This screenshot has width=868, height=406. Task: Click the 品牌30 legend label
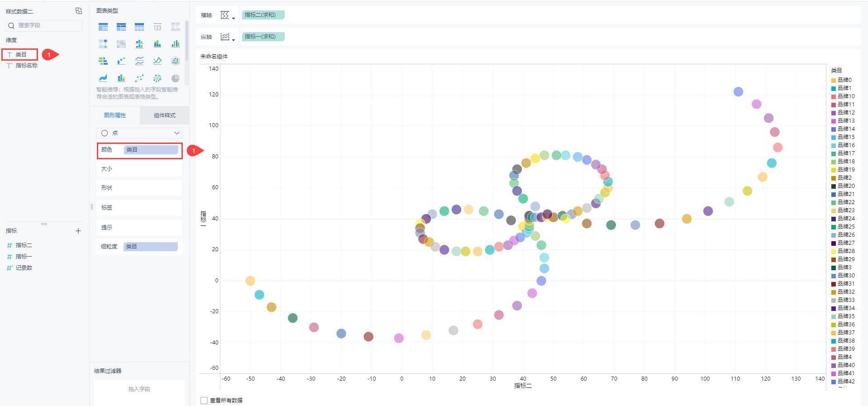click(x=846, y=276)
